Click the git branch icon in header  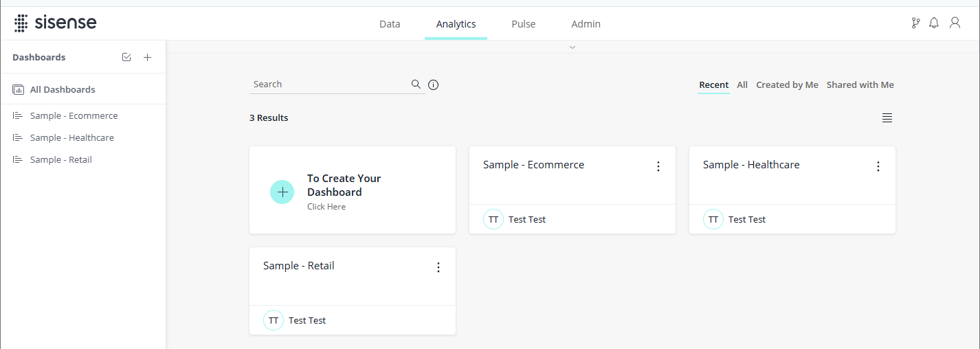tap(915, 23)
